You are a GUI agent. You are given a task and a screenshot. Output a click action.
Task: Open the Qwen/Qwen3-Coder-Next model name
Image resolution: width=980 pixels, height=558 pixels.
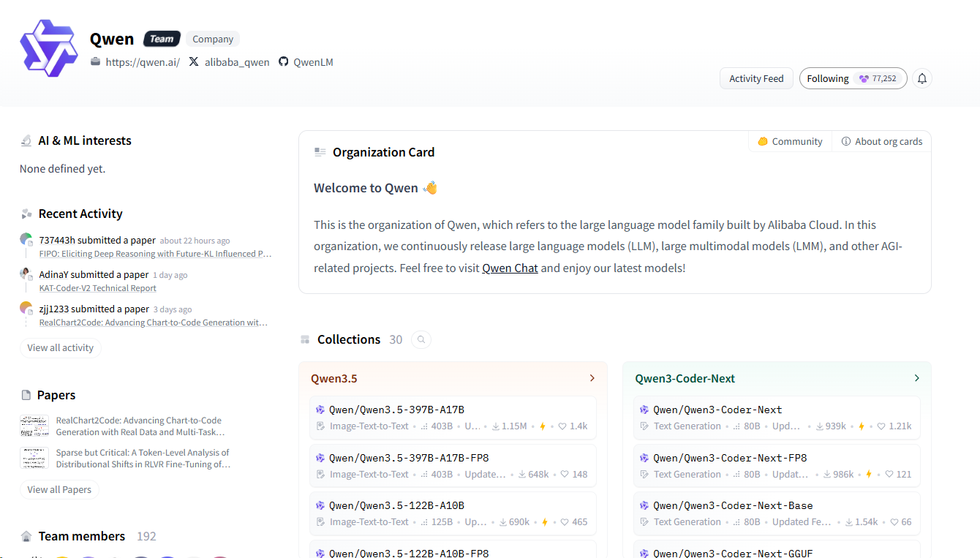[717, 410]
